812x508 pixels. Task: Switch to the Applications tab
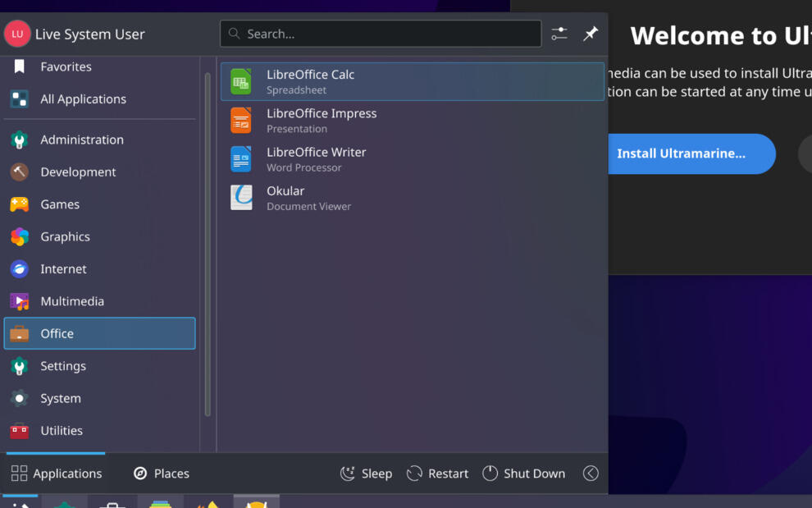point(56,474)
